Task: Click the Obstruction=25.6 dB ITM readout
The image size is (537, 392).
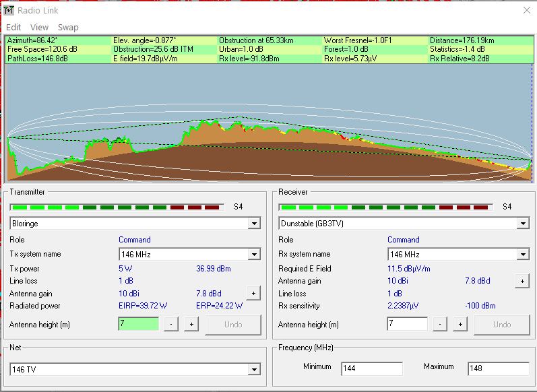Action: [x=154, y=49]
